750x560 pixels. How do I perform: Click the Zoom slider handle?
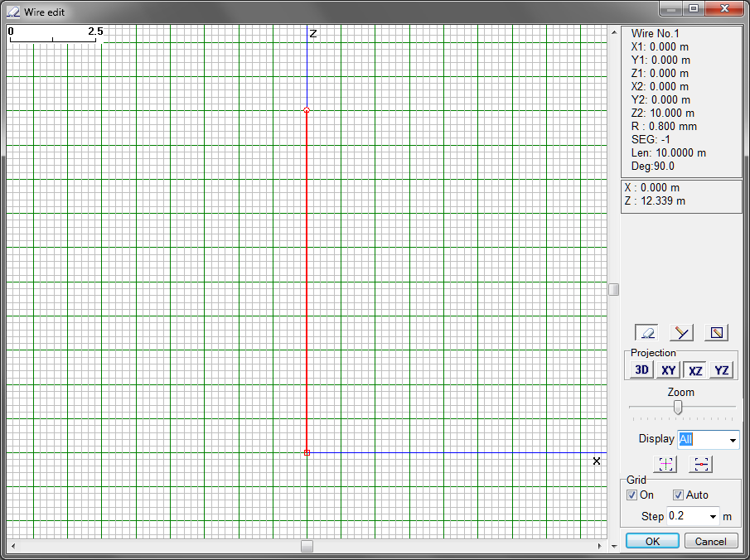(x=678, y=407)
